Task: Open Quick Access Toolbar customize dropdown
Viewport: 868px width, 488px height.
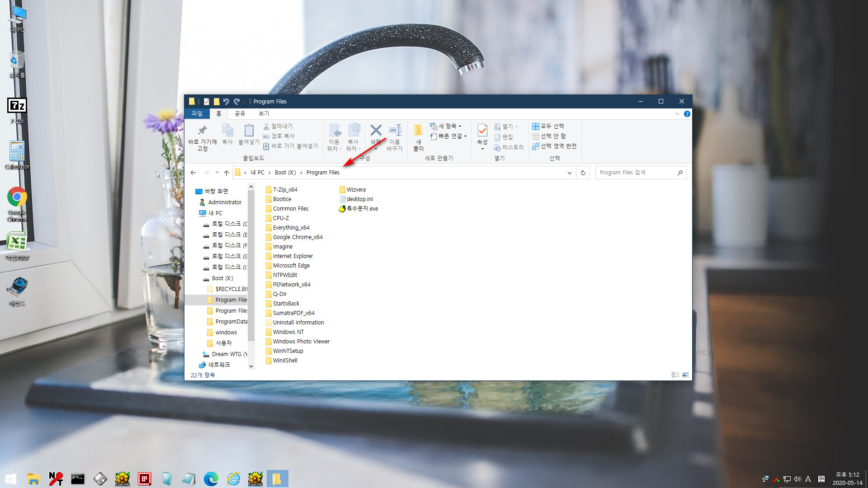Action: pos(245,102)
